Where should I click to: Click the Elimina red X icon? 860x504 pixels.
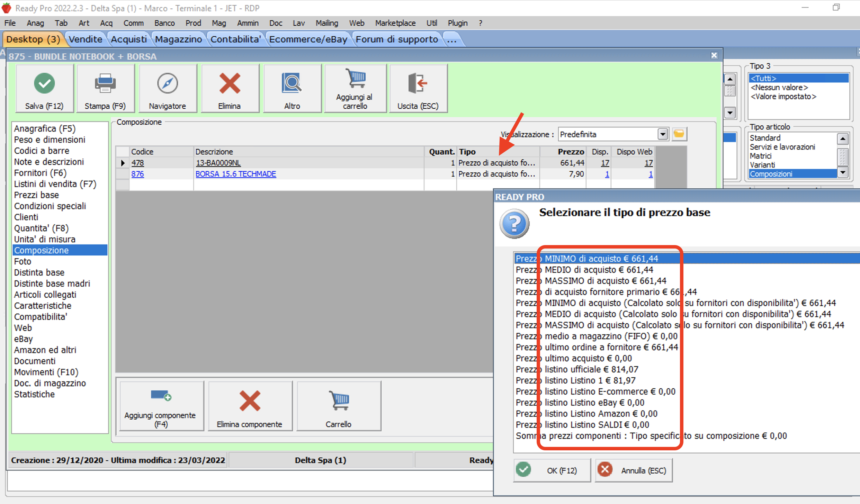(x=230, y=83)
